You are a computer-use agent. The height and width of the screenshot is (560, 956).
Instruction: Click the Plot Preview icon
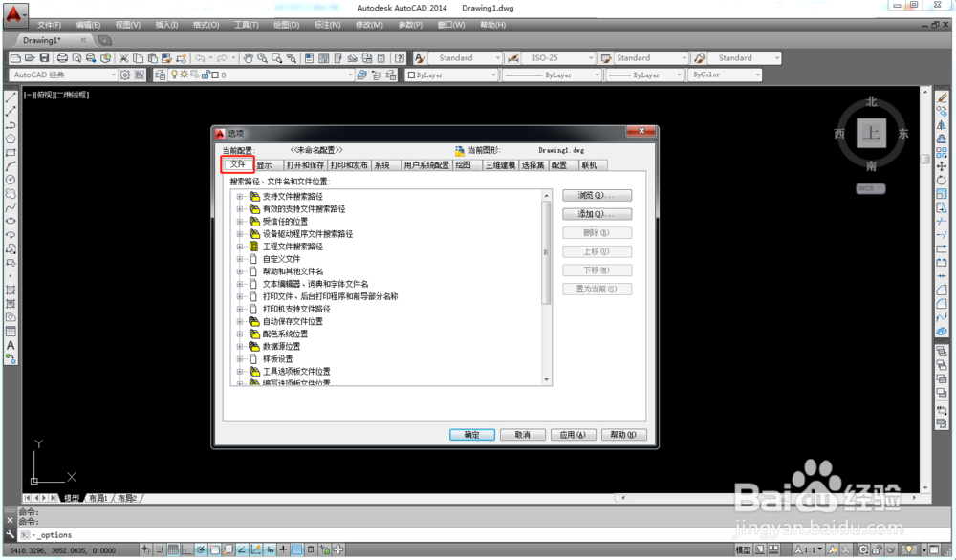click(76, 58)
